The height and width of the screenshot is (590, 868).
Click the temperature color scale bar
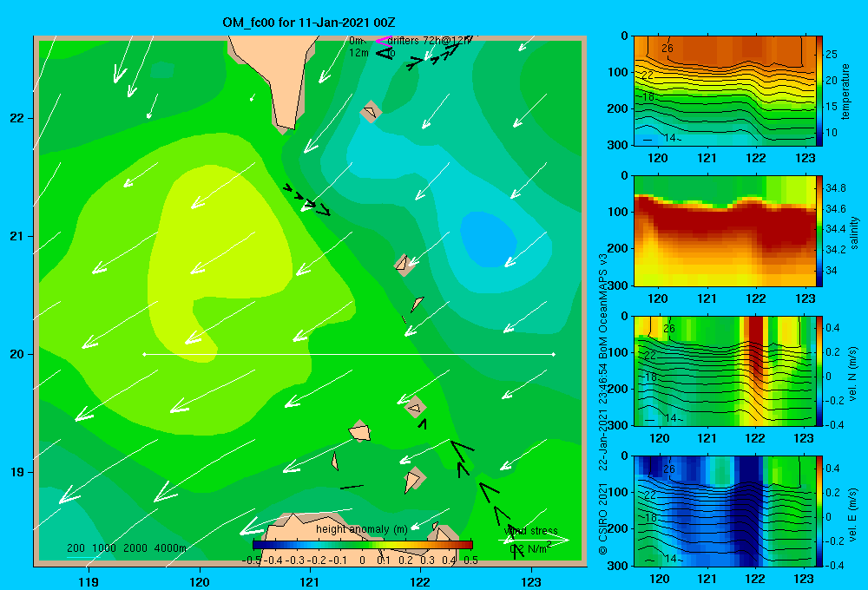(x=819, y=91)
